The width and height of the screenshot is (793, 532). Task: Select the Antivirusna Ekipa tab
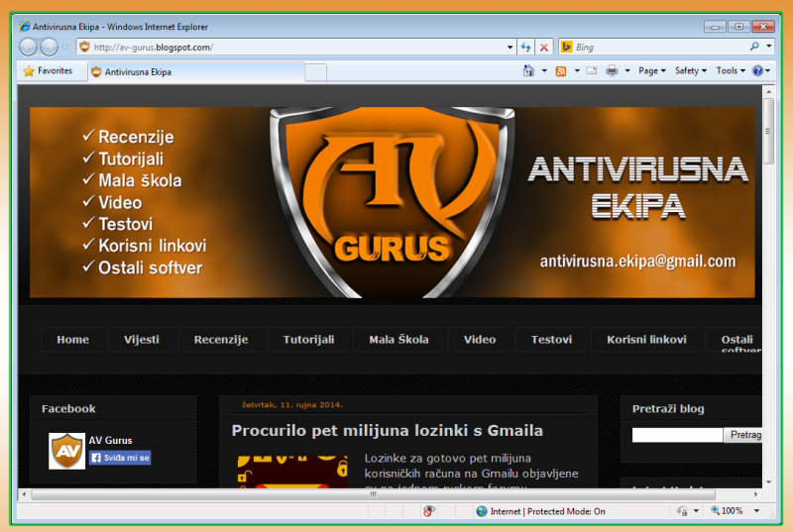point(196,72)
